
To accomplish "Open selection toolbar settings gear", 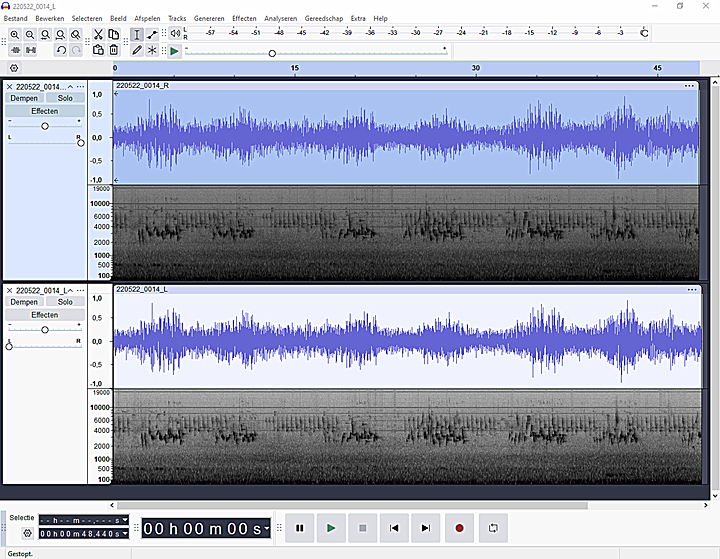I will 28,533.
